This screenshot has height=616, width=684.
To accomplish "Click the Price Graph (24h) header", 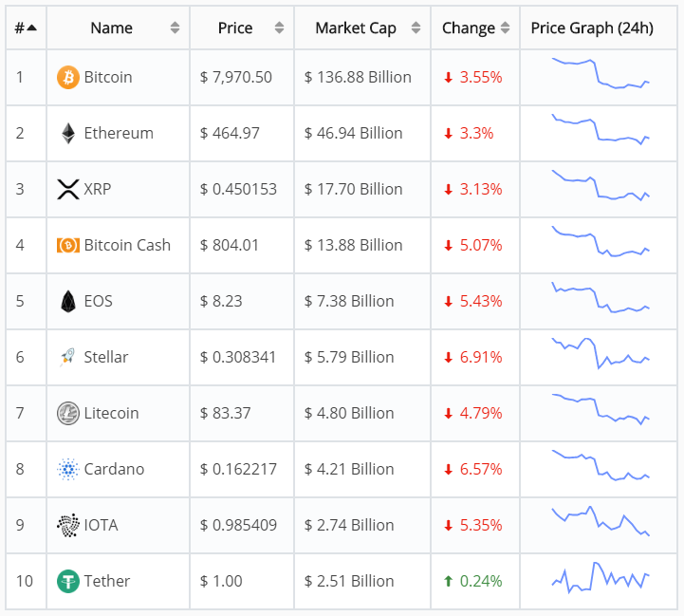I will [x=592, y=28].
